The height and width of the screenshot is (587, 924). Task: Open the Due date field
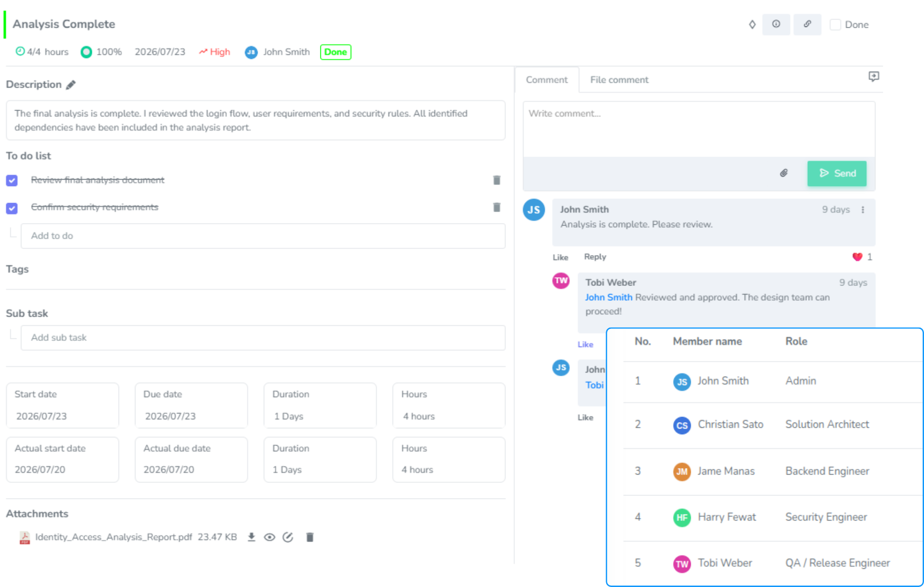click(x=191, y=405)
